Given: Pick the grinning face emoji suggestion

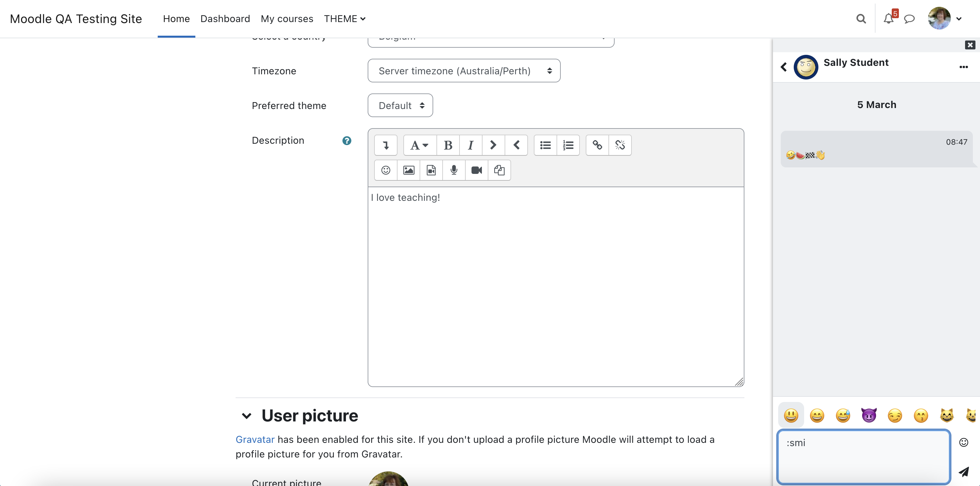Looking at the screenshot, I should tap(791, 415).
